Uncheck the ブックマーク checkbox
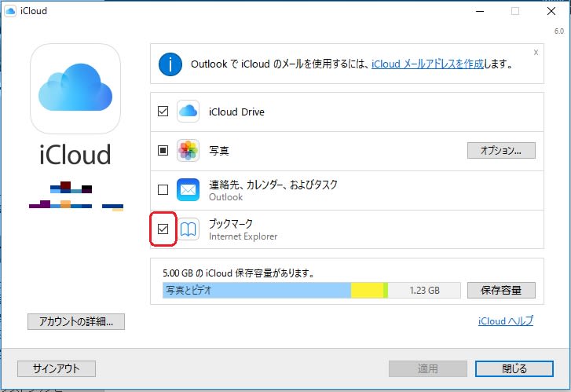The image size is (571, 392). click(x=163, y=229)
